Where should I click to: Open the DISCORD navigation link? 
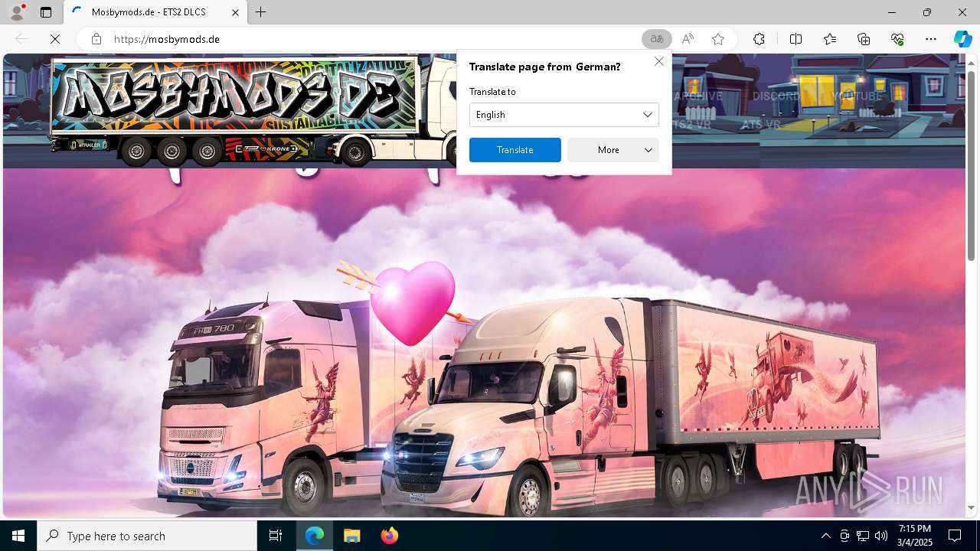[776, 96]
